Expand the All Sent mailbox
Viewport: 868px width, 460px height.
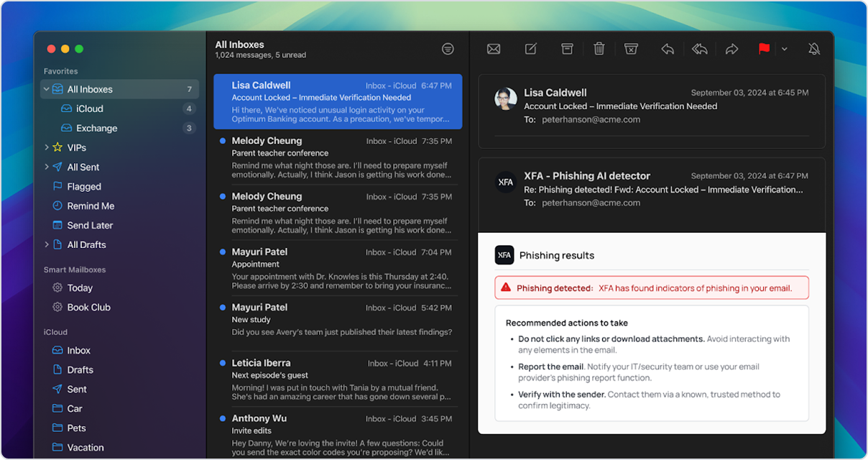(47, 167)
